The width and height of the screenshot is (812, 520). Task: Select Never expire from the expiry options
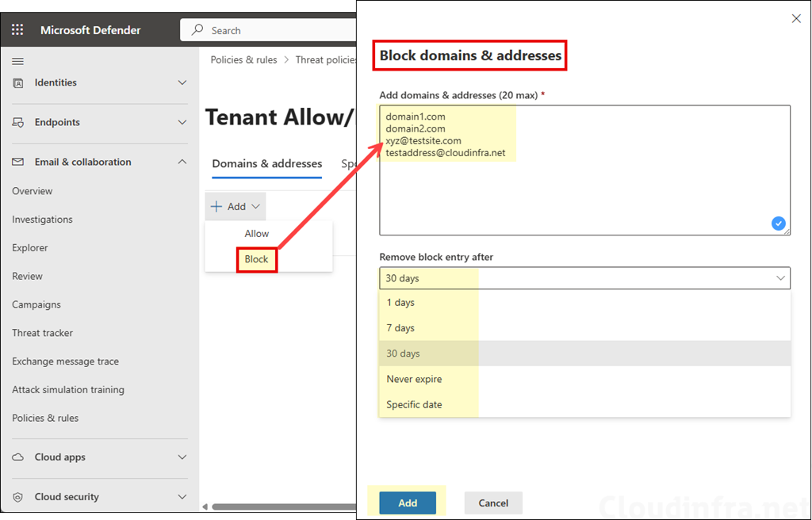(x=413, y=378)
